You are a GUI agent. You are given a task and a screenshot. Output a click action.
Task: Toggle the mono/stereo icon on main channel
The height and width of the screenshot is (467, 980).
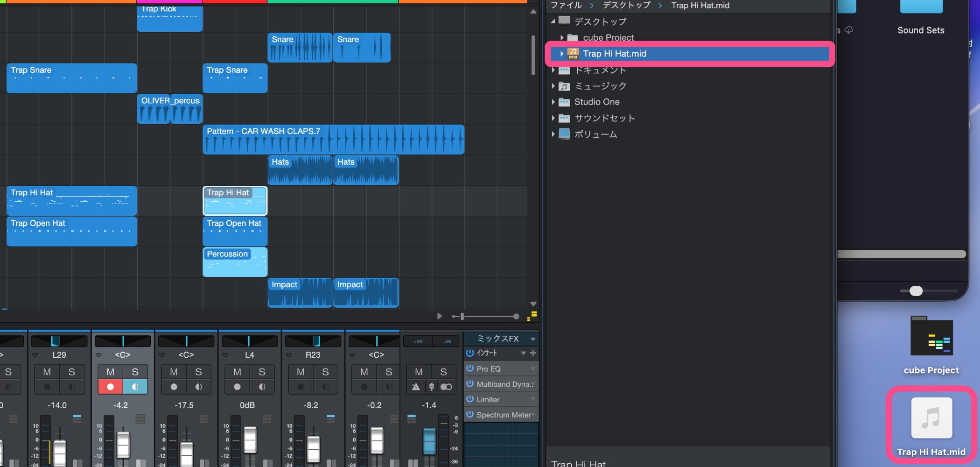click(x=446, y=387)
